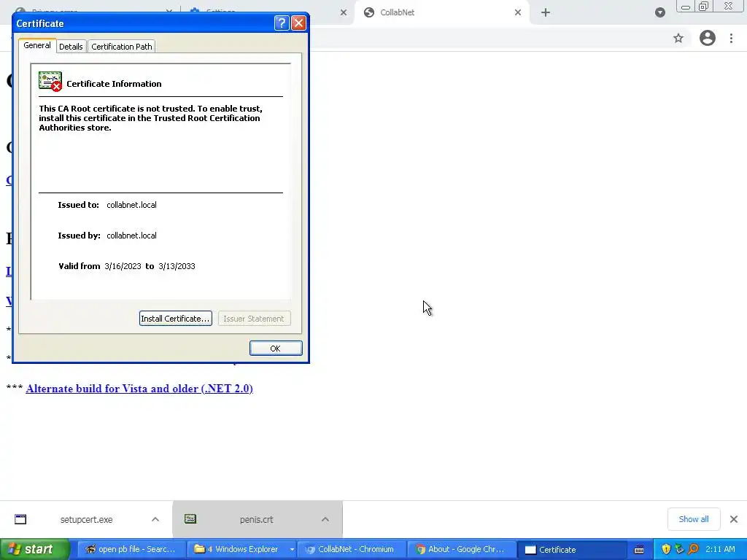Viewport: 747px width, 560px height.
Task: Click the collabnet.local Issued to value
Action: tap(131, 205)
